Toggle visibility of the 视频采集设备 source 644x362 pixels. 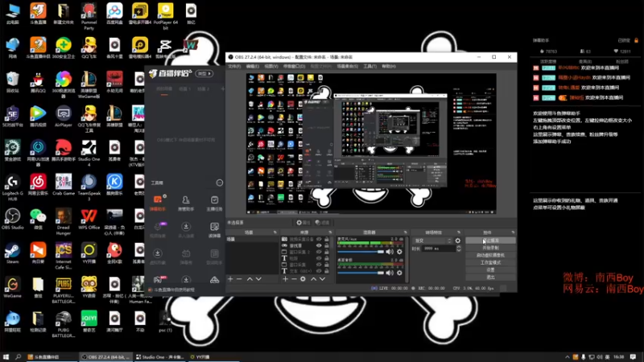click(x=319, y=239)
